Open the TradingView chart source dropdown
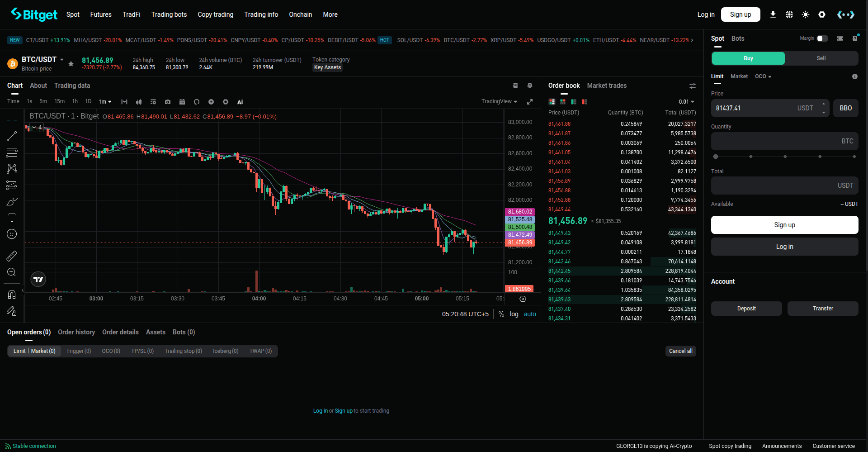The image size is (868, 452). [x=499, y=101]
